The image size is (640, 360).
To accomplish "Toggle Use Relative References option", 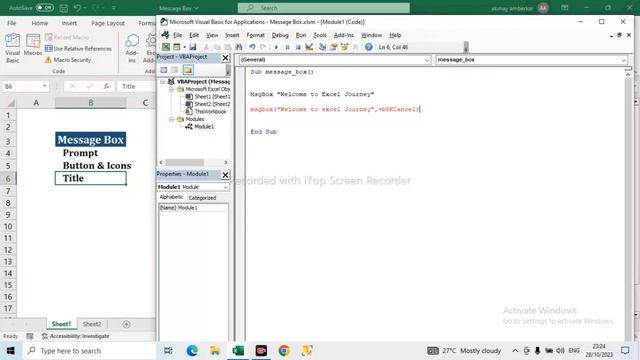I will click(78, 49).
